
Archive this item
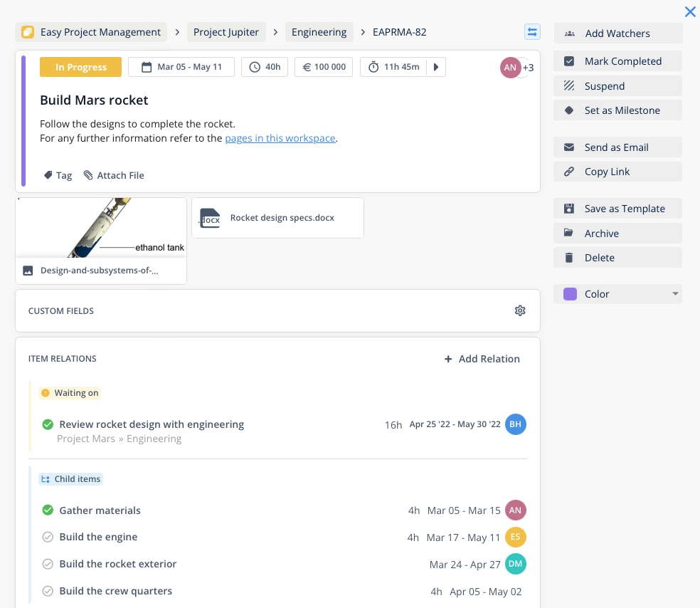618,234
